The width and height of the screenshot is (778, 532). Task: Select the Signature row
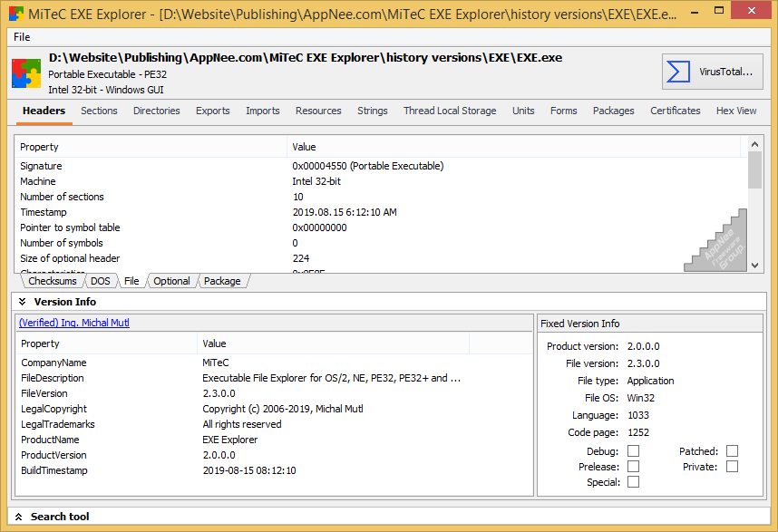point(381,166)
